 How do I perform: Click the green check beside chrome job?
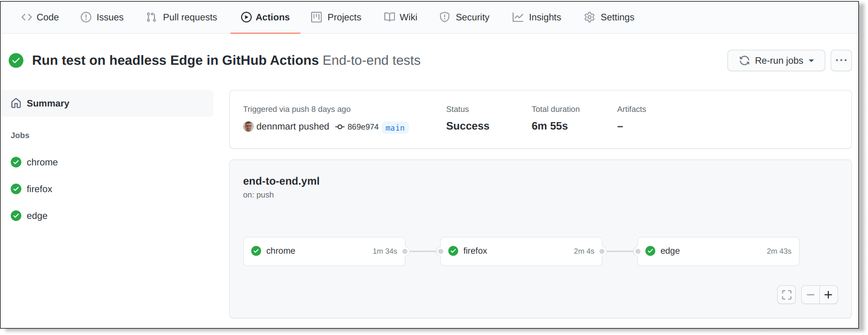click(x=16, y=162)
